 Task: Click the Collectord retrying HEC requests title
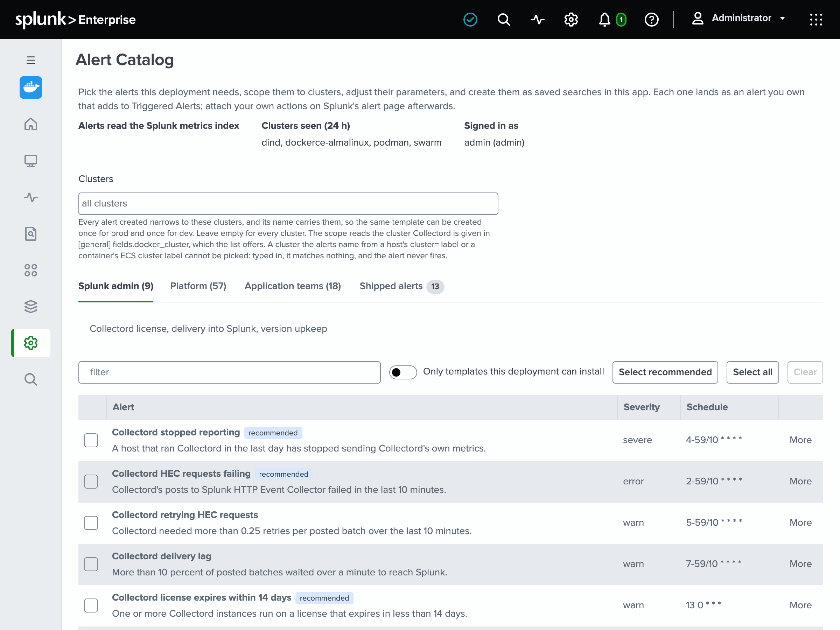click(185, 514)
